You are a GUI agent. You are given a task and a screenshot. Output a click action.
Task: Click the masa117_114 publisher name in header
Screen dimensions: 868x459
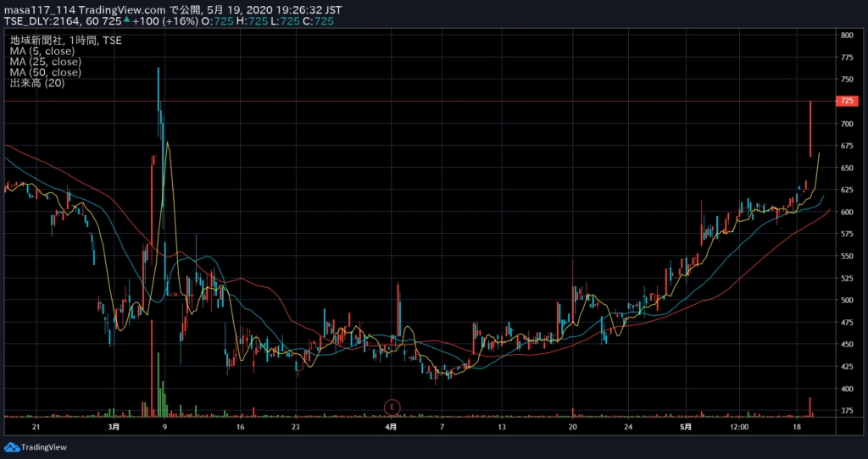(x=39, y=10)
